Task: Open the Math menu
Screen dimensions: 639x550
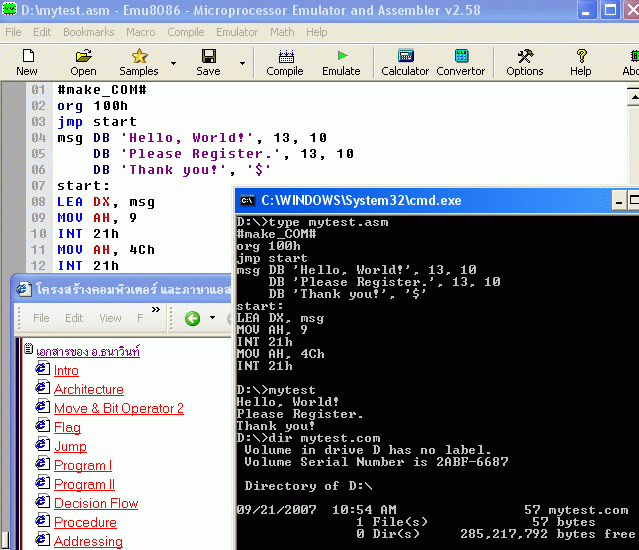Action: tap(282, 32)
